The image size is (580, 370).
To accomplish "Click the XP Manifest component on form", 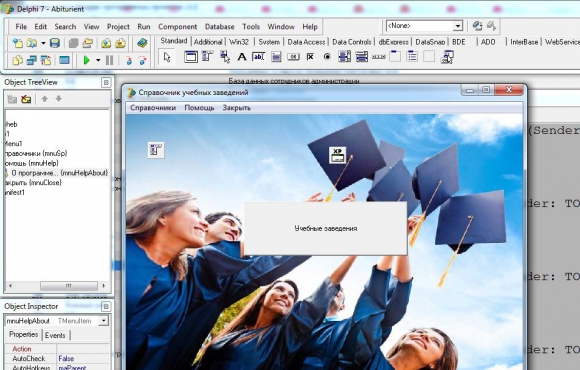I will pos(337,155).
